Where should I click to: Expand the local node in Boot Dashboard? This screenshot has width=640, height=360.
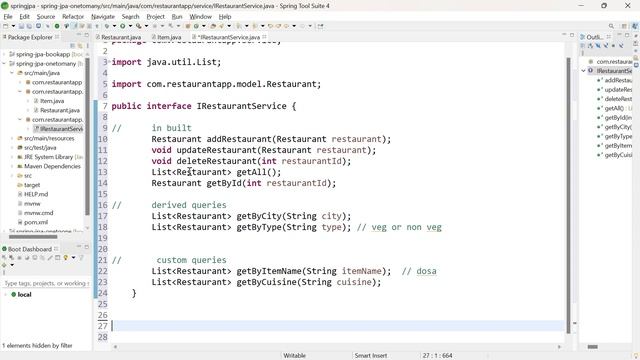click(x=6, y=295)
